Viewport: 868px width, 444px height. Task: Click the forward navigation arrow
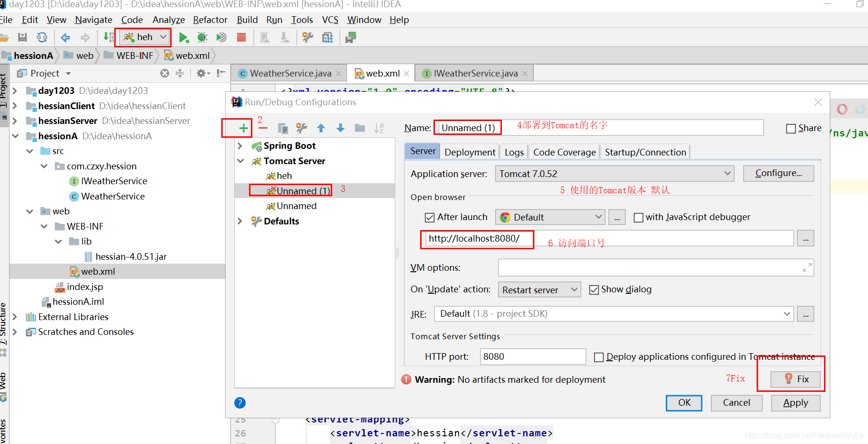85,37
